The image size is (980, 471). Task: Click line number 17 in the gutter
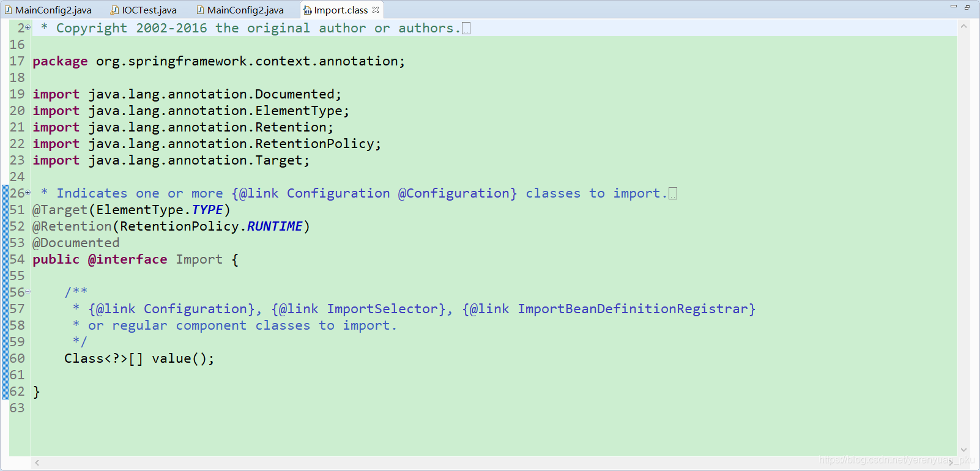pos(17,61)
